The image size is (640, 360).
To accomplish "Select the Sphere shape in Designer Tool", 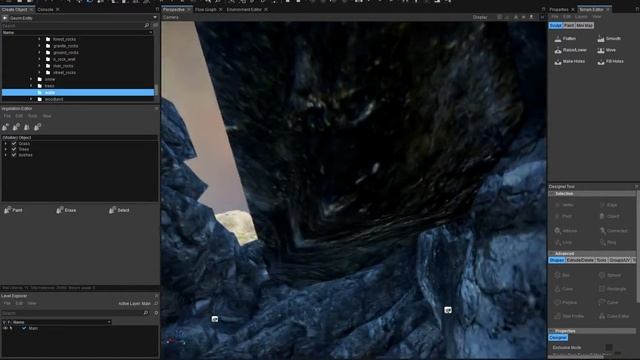I will [x=610, y=276].
